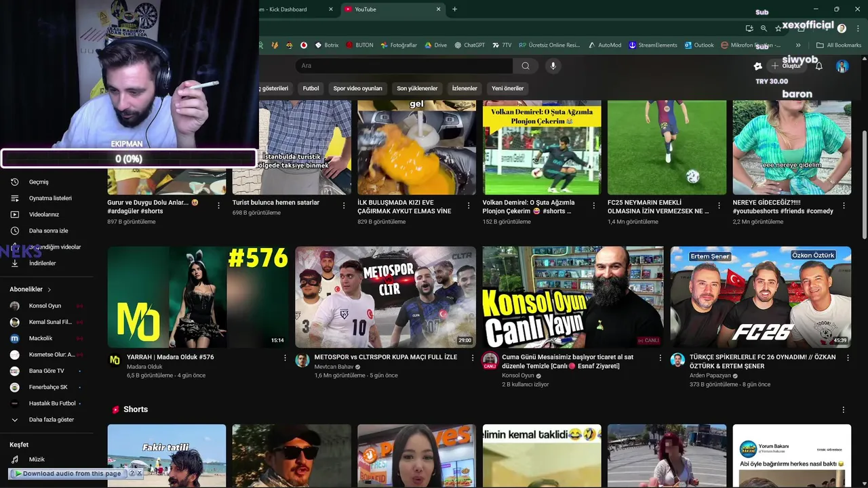Open Konsol Oyun channel avatar under livestream
This screenshot has height=488, width=868.
[490, 361]
